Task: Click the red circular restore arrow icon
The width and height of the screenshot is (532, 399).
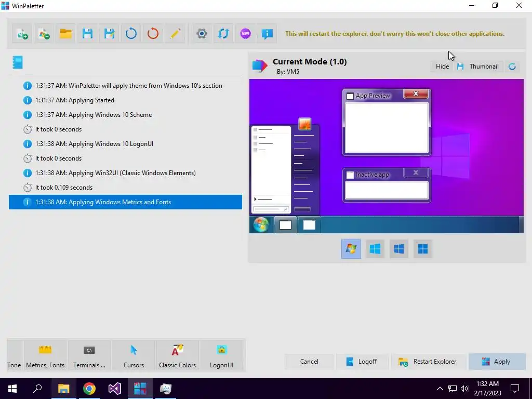Action: coord(153,34)
